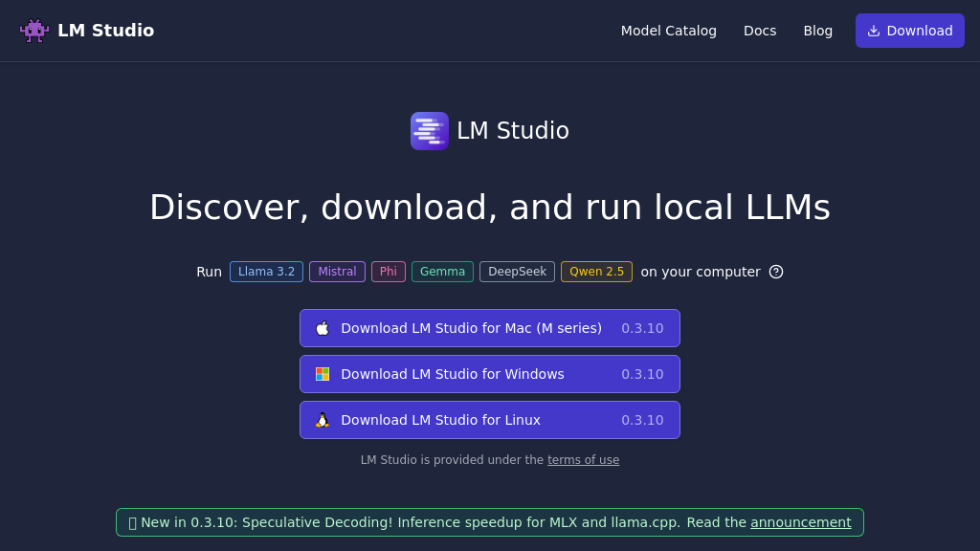The width and height of the screenshot is (980, 551).
Task: Select the Gemma tag
Action: point(442,272)
